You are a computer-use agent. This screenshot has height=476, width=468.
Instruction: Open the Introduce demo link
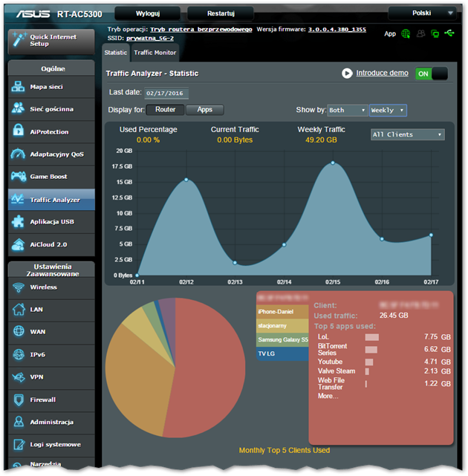[x=382, y=73]
